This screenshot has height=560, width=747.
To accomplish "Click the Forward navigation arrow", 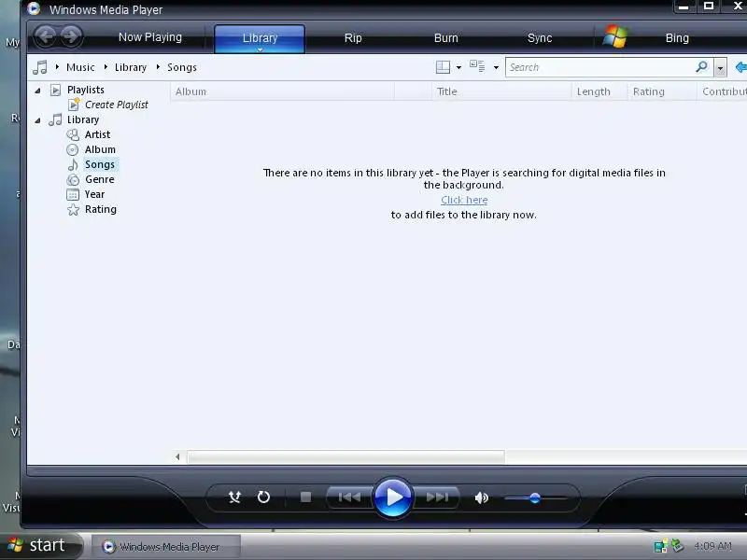I will click(x=72, y=36).
